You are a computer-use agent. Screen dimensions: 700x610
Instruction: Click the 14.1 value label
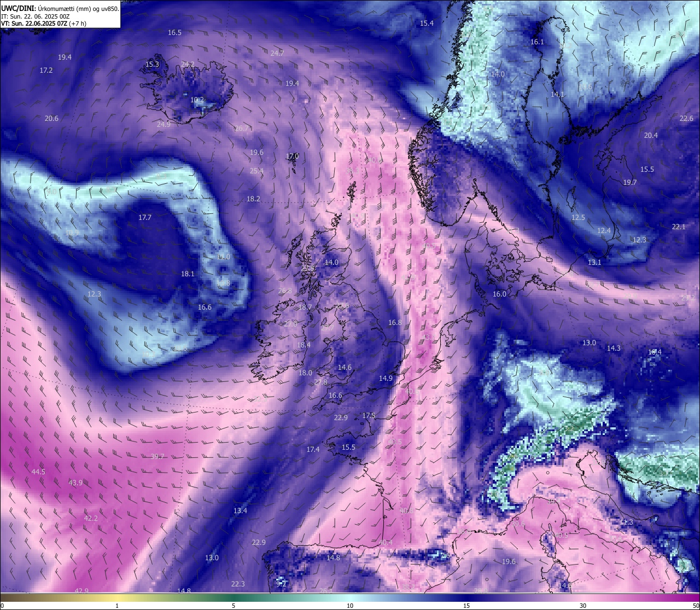[x=557, y=95]
